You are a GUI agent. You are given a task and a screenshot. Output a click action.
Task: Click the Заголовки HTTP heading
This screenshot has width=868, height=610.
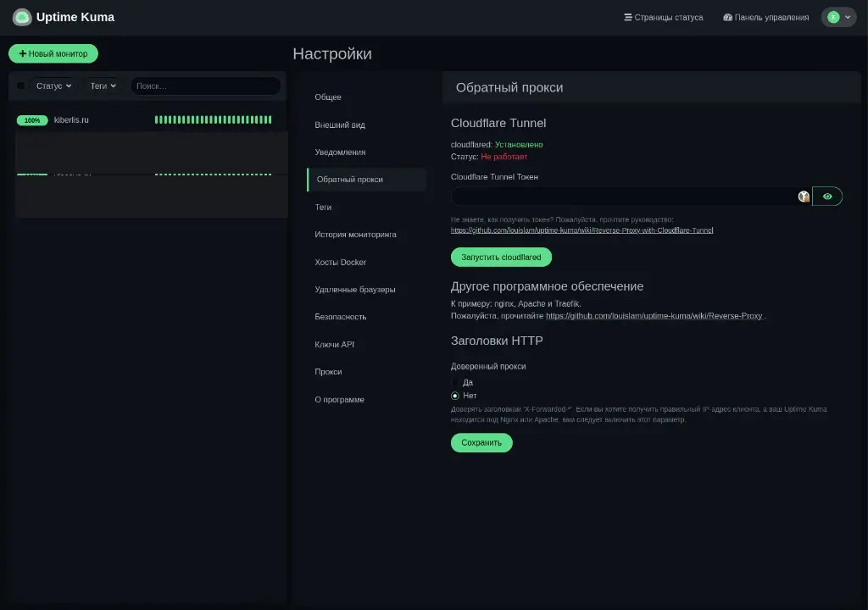[497, 341]
